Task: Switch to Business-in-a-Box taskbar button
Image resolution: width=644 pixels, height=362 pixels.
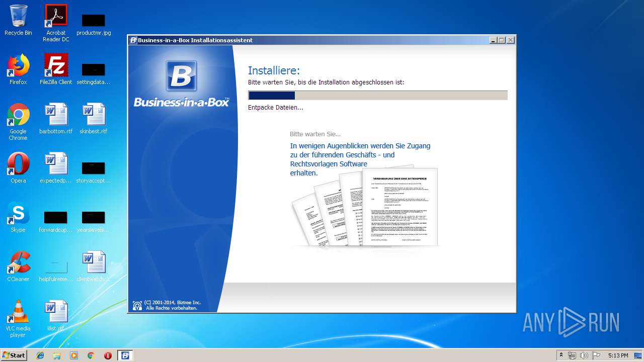Action: coord(125,355)
